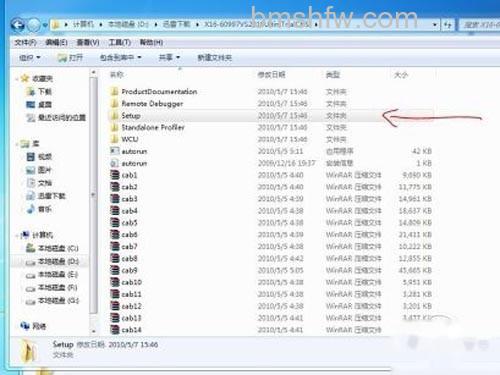Select the cab14 archive file

point(131,330)
